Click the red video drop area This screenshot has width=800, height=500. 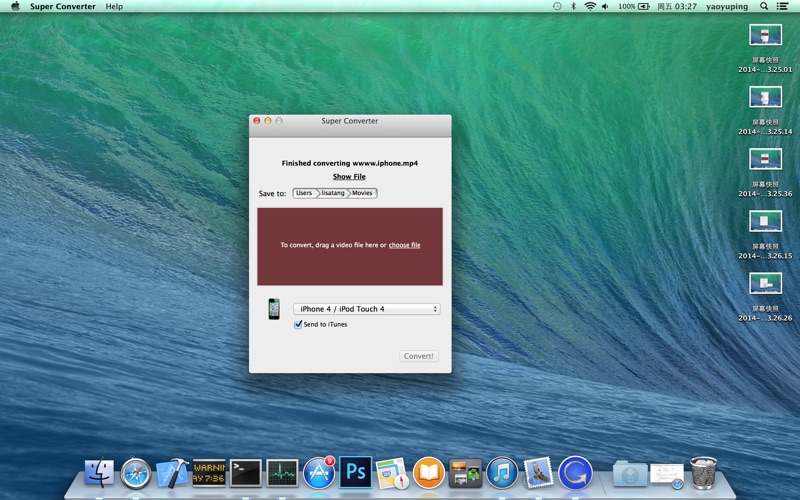click(x=350, y=246)
